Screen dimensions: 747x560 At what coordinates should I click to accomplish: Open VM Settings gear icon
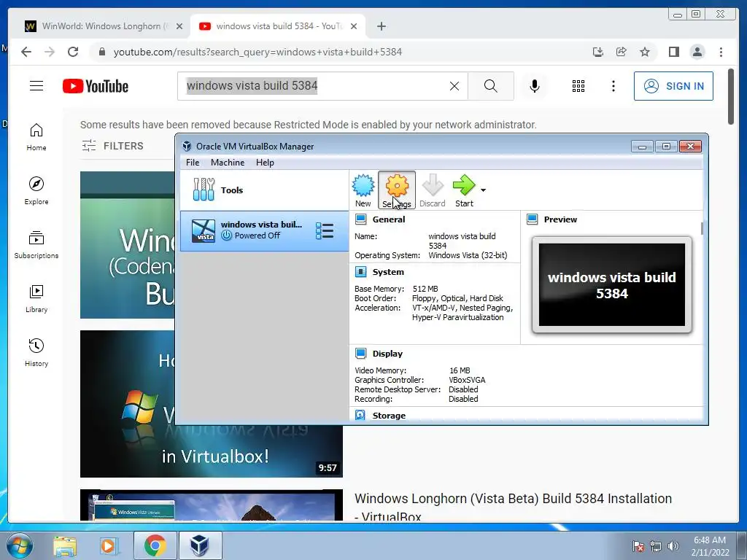[x=397, y=190]
